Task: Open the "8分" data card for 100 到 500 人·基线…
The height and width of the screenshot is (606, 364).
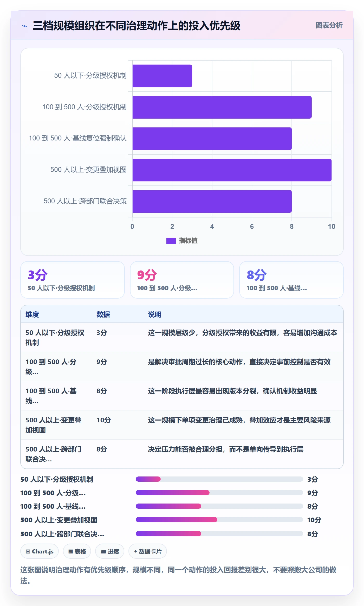Action: tap(291, 280)
